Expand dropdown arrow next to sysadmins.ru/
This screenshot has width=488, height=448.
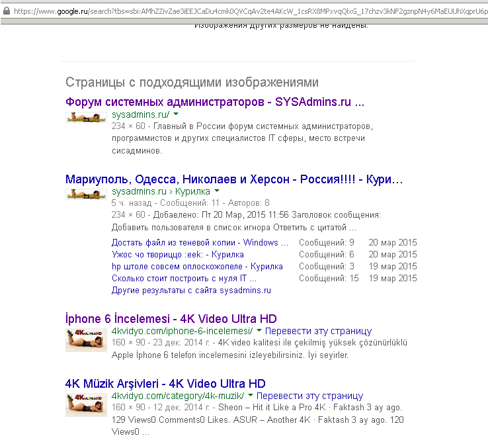click(176, 114)
